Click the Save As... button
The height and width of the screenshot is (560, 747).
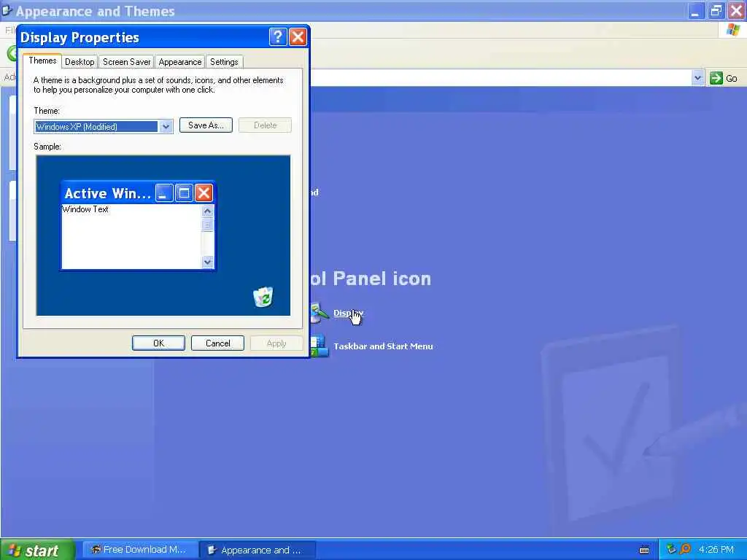coord(206,125)
